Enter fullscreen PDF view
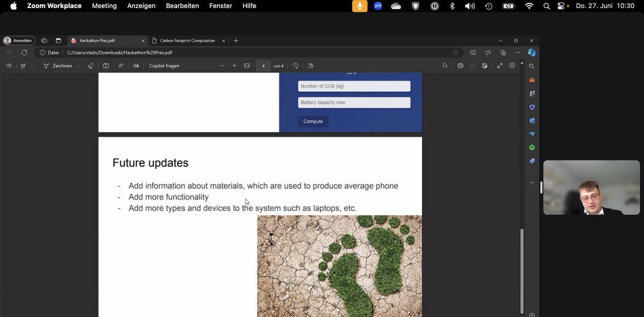 click(500, 66)
